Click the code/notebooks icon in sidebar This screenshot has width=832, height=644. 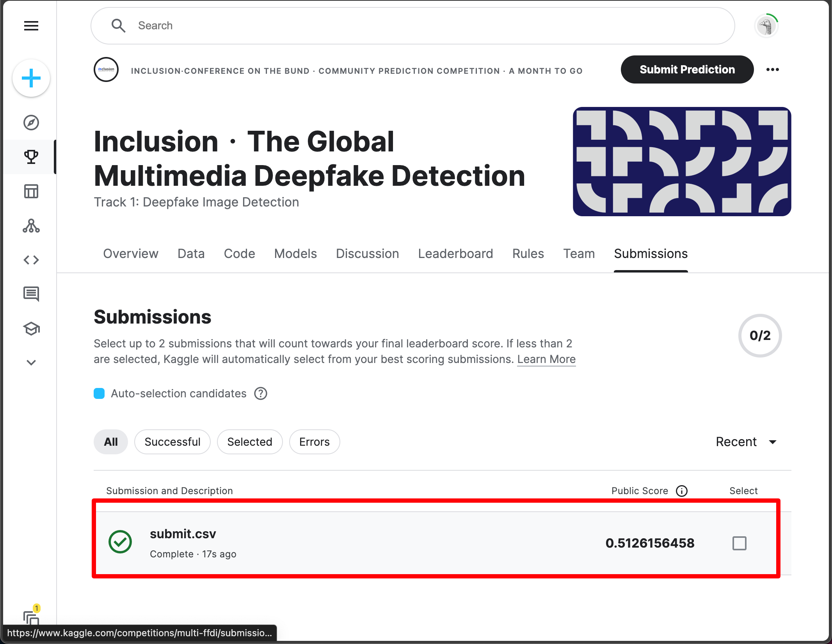tap(32, 260)
